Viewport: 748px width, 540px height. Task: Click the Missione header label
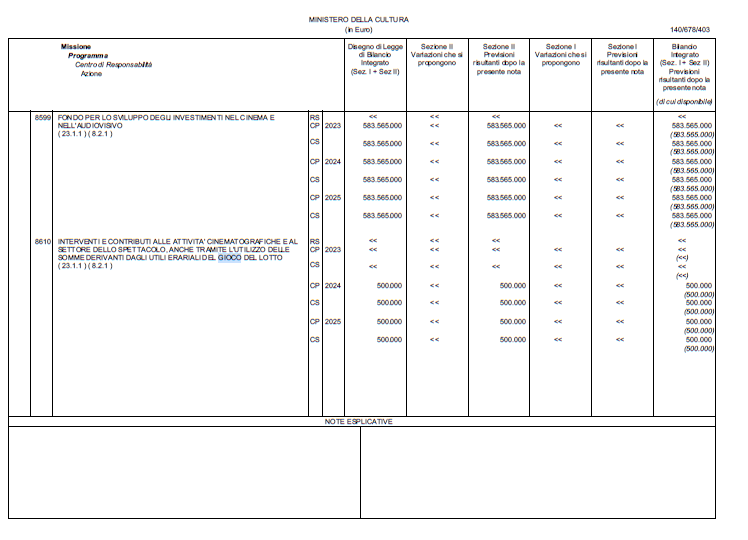click(75, 47)
